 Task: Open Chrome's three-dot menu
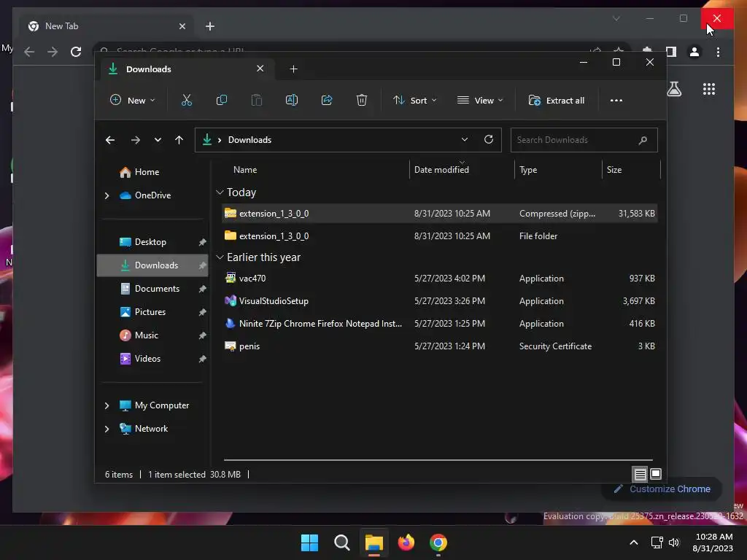tap(718, 52)
